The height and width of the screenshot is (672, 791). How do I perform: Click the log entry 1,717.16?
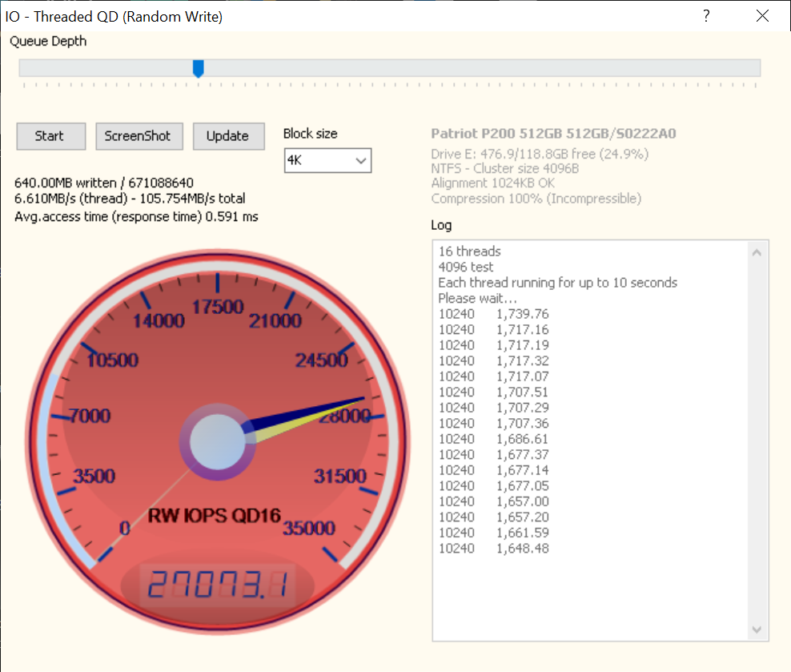tap(493, 329)
